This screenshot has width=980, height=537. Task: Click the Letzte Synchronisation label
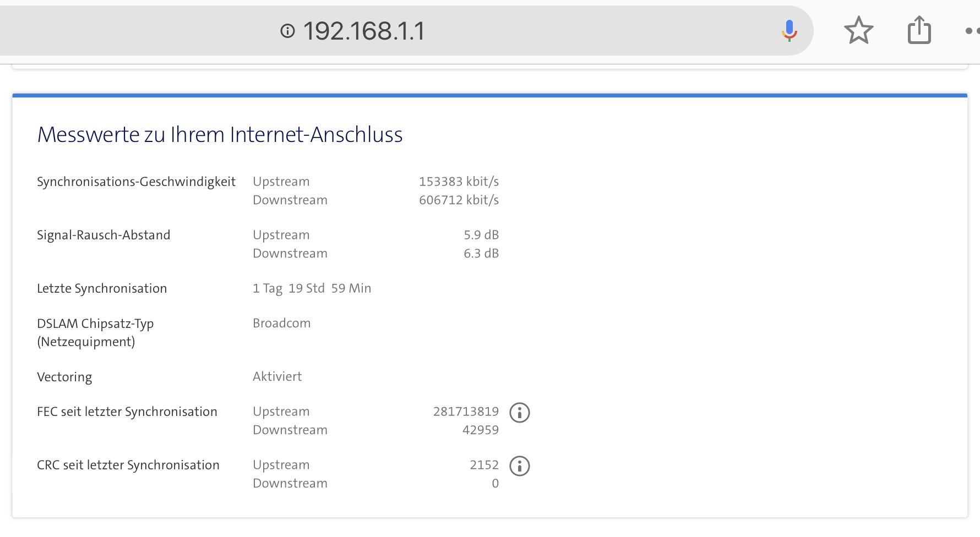tap(102, 288)
